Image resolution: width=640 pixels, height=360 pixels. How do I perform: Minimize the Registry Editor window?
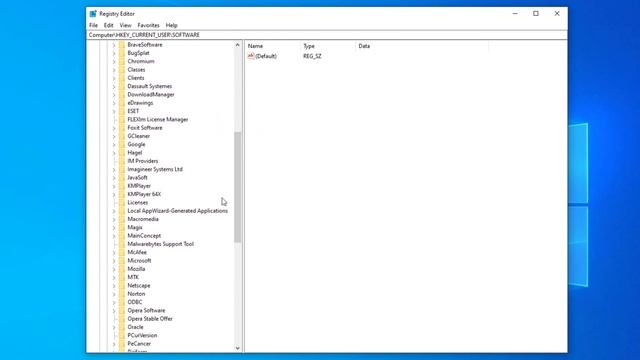click(515, 13)
